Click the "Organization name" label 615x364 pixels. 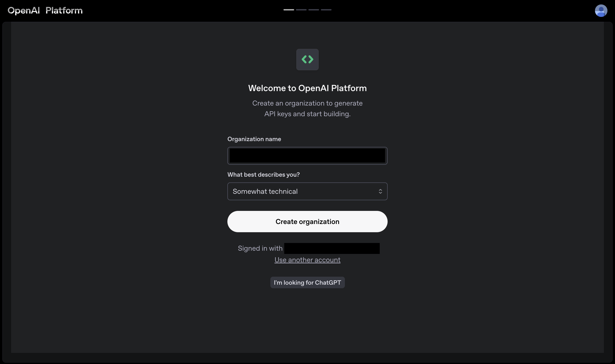(x=254, y=139)
